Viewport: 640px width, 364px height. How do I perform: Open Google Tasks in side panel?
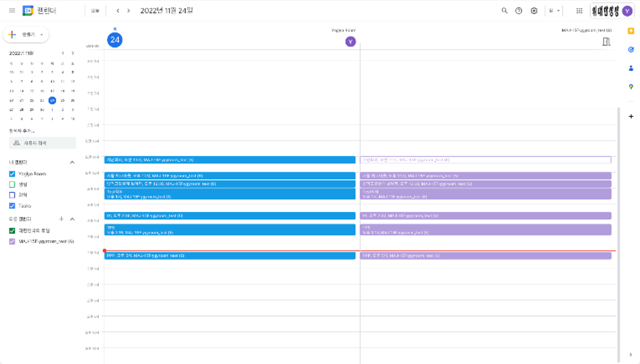coord(631,50)
